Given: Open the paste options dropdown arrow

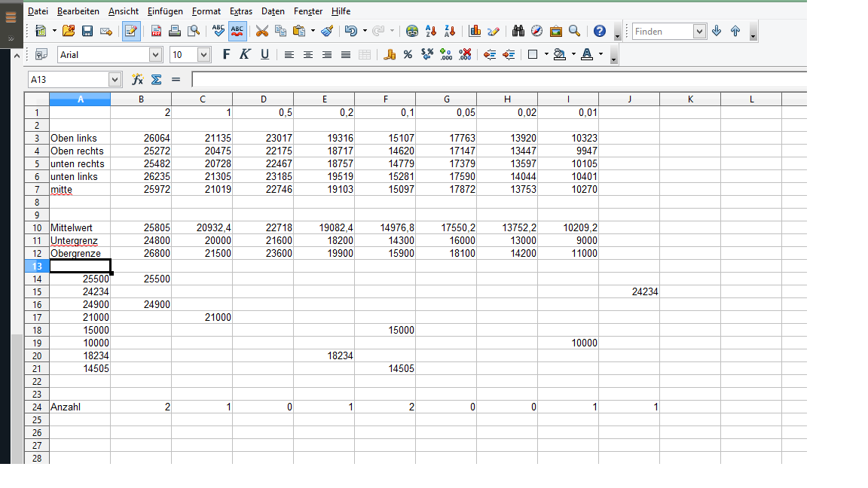Looking at the screenshot, I should coord(313,31).
